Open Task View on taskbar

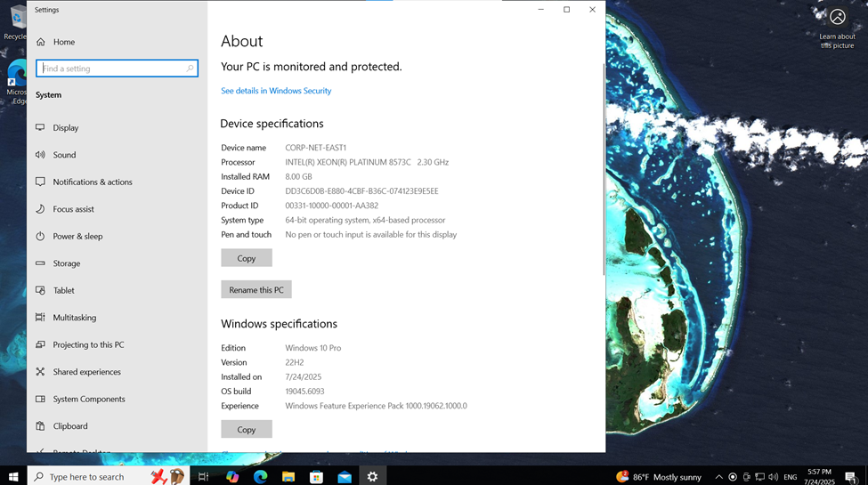[x=203, y=476]
